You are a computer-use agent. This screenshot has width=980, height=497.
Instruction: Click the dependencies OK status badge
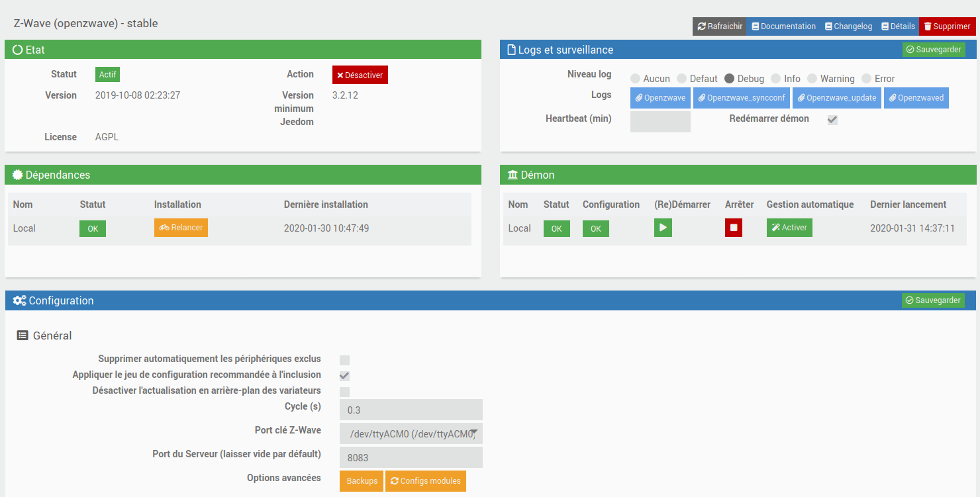[93, 228]
